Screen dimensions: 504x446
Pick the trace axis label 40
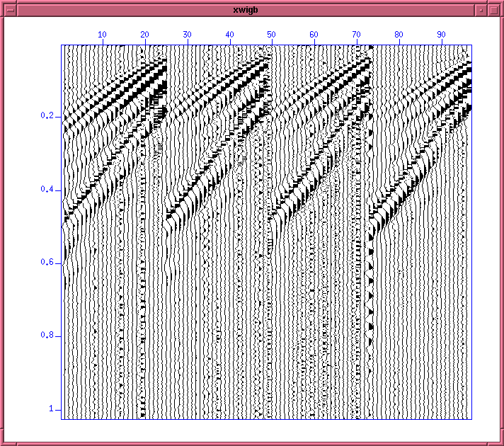pyautogui.click(x=229, y=34)
